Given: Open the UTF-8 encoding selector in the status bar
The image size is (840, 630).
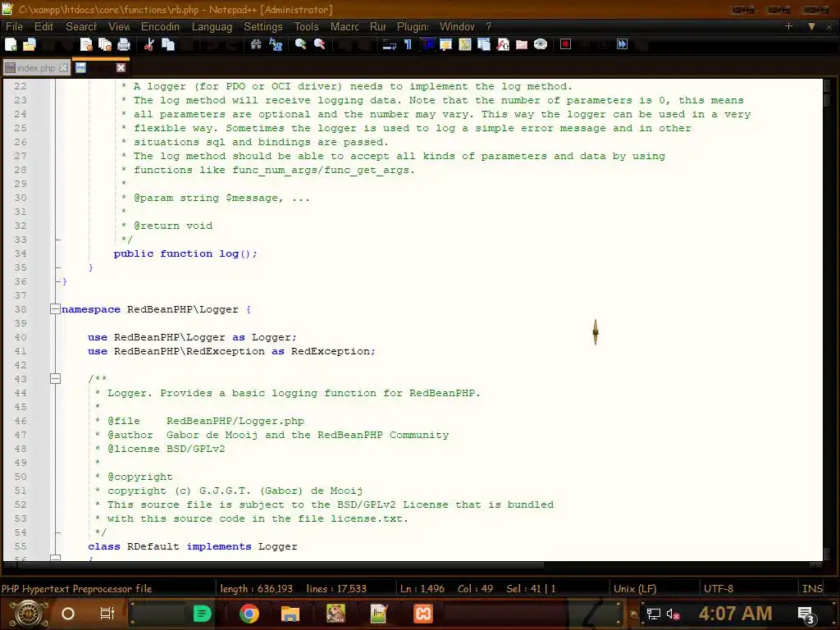Looking at the screenshot, I should (719, 588).
